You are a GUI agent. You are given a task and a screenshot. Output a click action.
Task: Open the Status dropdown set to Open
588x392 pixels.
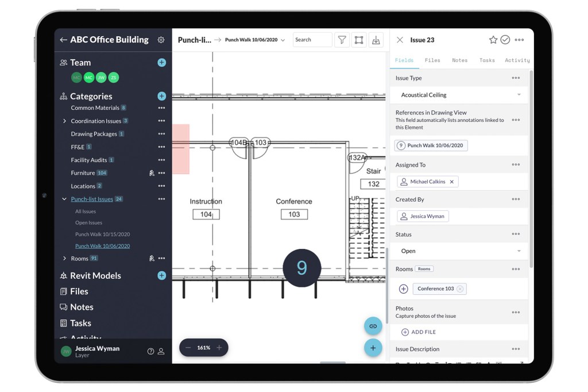click(459, 251)
